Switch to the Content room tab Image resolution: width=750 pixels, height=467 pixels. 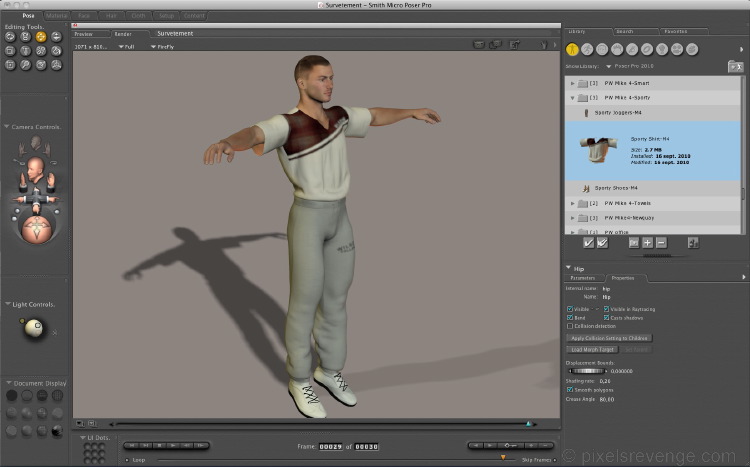click(x=194, y=16)
